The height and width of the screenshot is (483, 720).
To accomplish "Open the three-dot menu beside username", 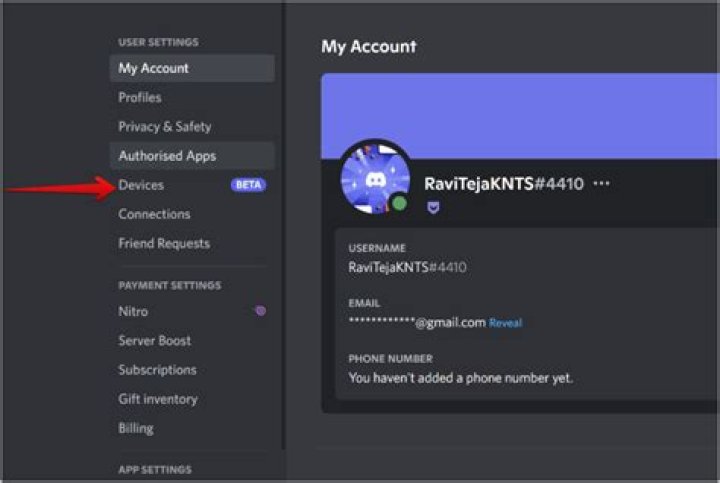I will (601, 184).
